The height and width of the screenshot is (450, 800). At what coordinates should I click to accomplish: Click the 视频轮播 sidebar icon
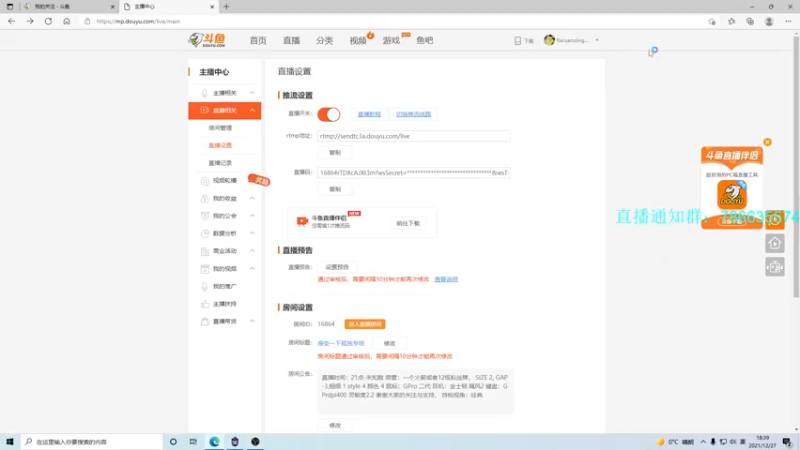(x=205, y=181)
